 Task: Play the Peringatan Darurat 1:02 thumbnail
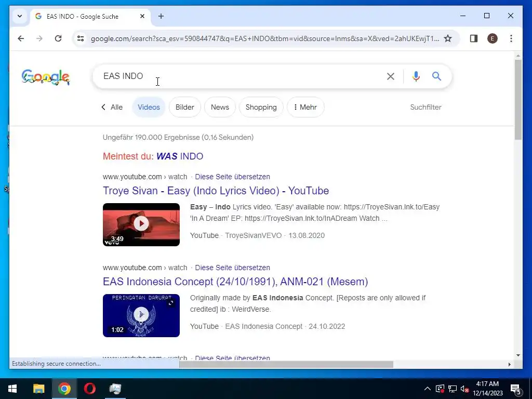point(141,315)
